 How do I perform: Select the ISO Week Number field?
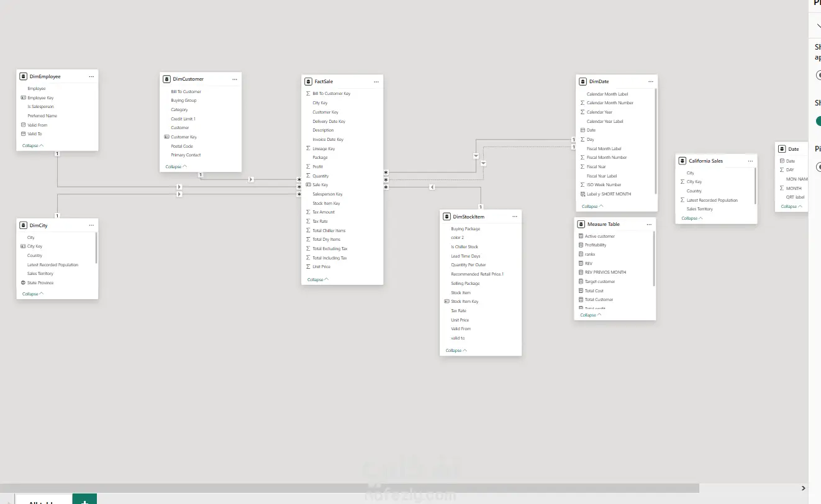(x=604, y=184)
